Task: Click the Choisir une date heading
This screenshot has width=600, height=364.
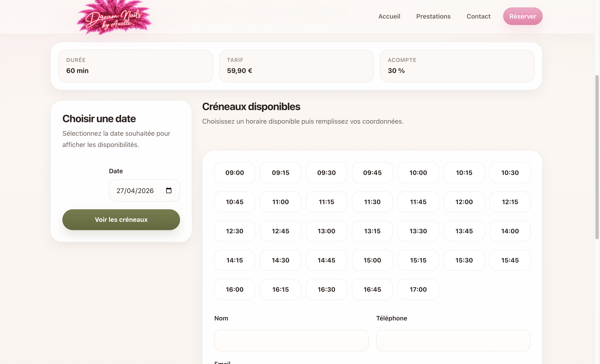Action: 99,119
